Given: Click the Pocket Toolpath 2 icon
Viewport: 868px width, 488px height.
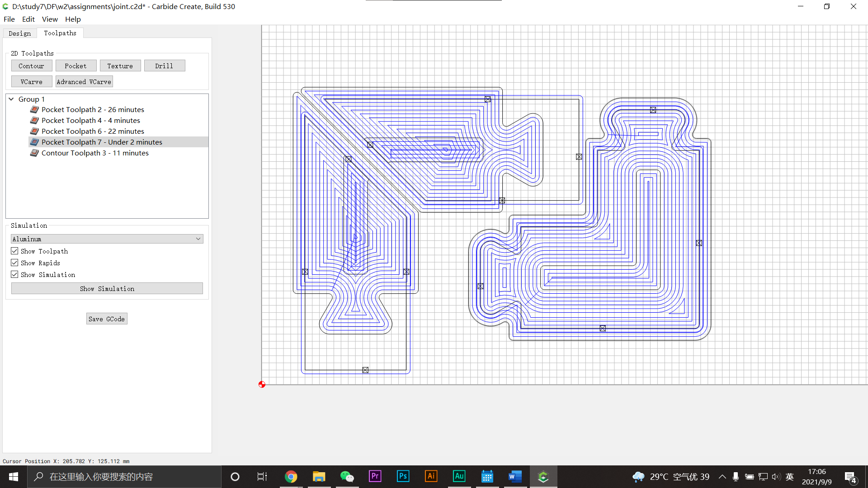Looking at the screenshot, I should click(x=34, y=109).
